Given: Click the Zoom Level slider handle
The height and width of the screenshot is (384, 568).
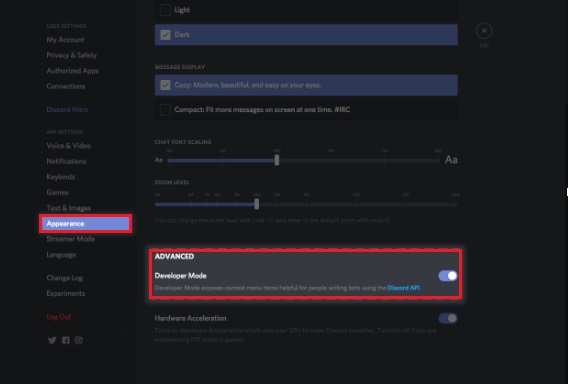Looking at the screenshot, I should coord(256,204).
